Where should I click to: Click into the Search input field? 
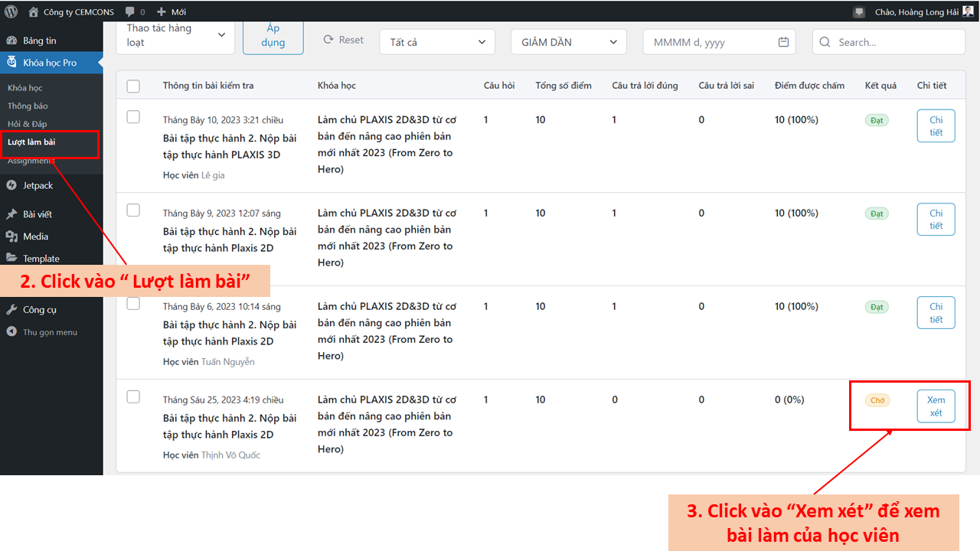click(x=896, y=42)
